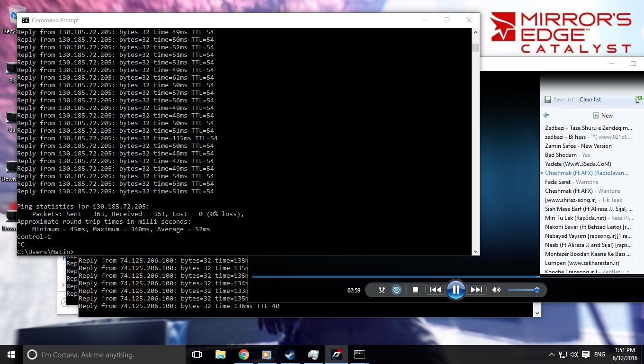
Task: Select 'Zedbazi - Taze Shuru e Zendegim' track
Action: [588, 128]
